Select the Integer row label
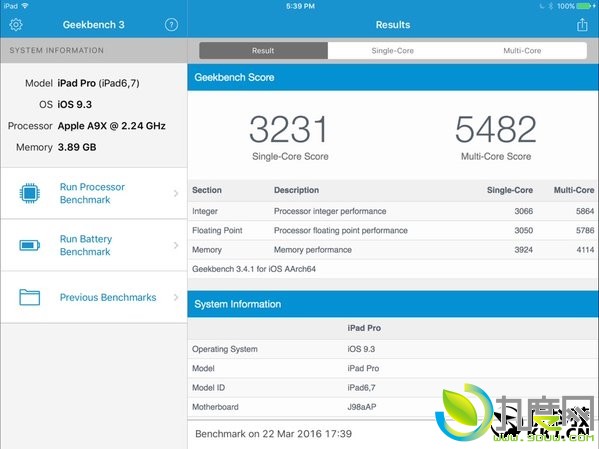 pos(205,211)
